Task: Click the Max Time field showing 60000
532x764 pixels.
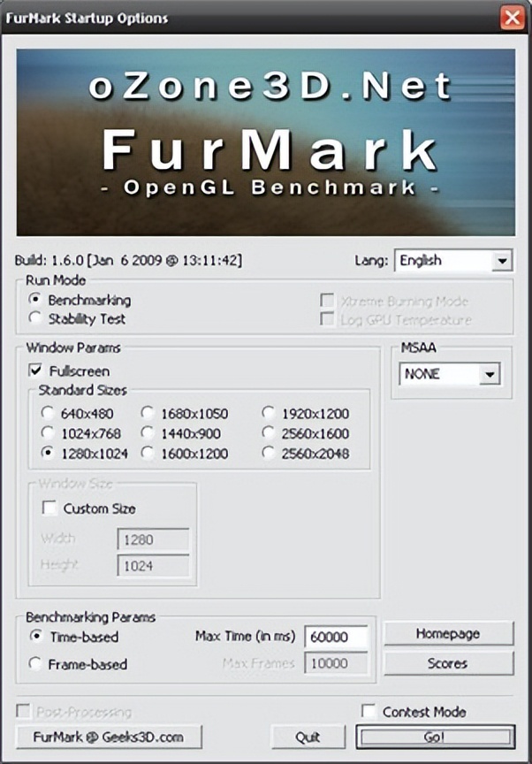Action: [x=337, y=637]
